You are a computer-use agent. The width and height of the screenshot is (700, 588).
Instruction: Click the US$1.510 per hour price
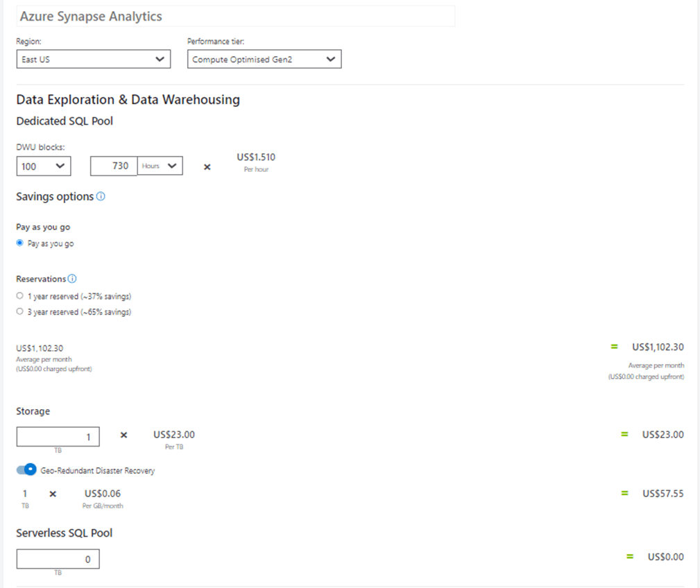click(x=256, y=157)
